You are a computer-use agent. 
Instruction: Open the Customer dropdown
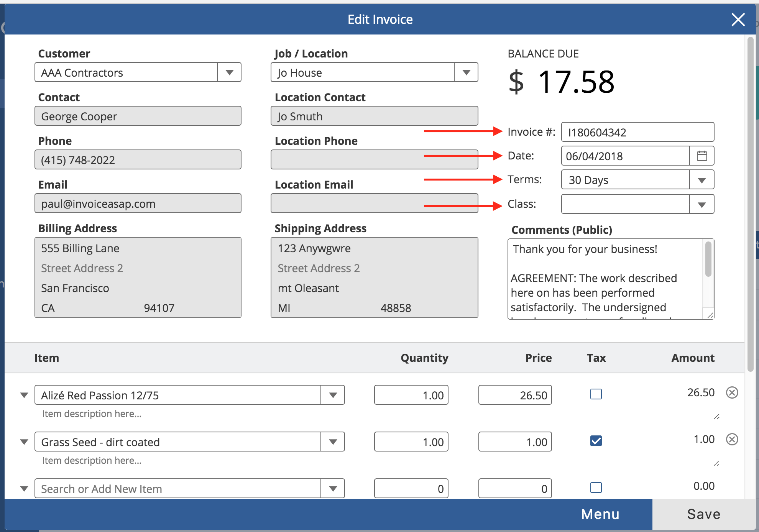[x=229, y=72]
